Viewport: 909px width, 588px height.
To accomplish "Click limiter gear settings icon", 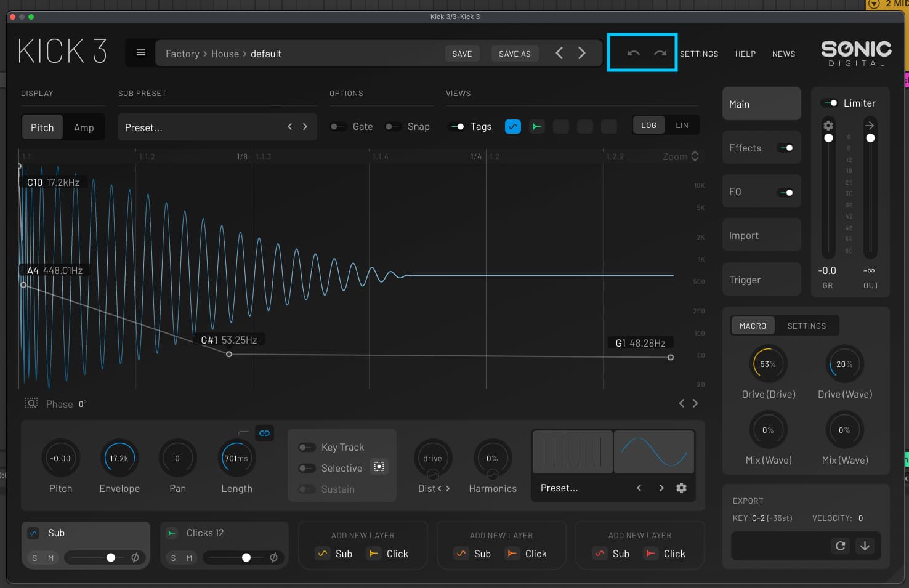I will point(828,126).
